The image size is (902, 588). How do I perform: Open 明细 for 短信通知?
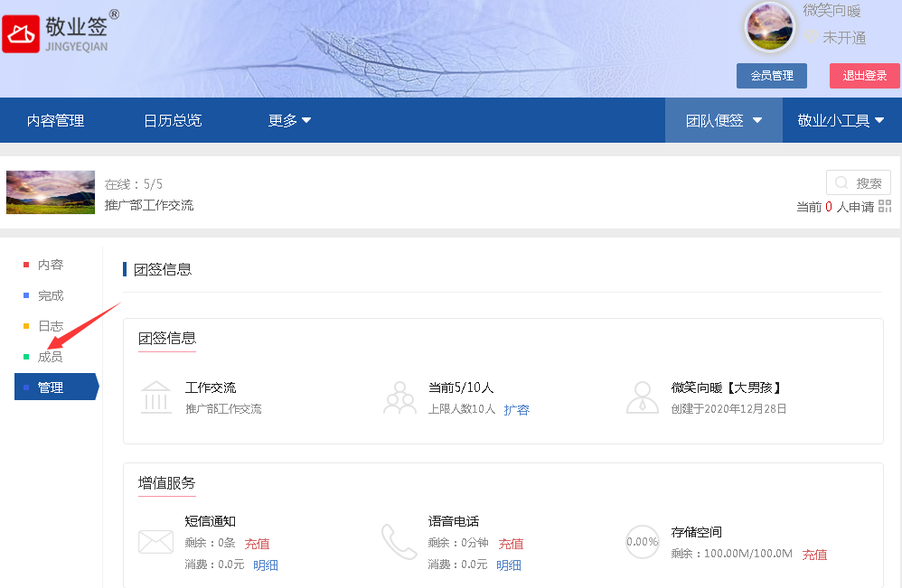[x=265, y=565]
